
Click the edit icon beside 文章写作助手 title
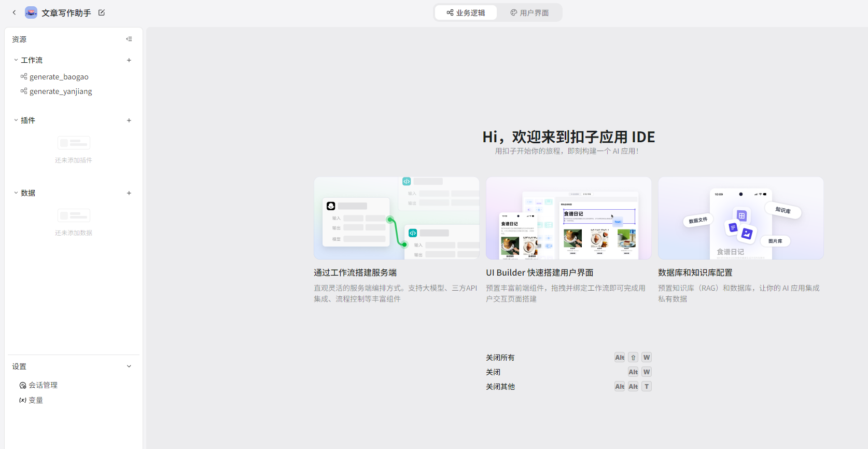(102, 12)
